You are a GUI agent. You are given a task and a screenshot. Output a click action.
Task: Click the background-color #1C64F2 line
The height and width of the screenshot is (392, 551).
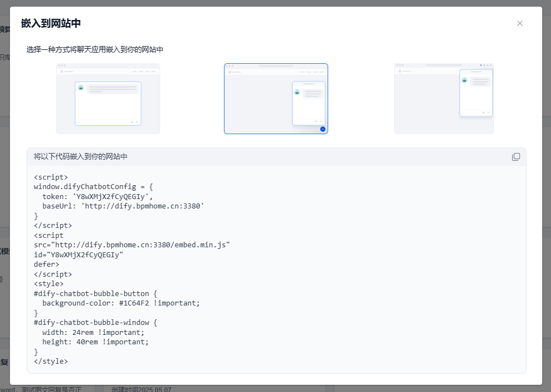[121, 303]
